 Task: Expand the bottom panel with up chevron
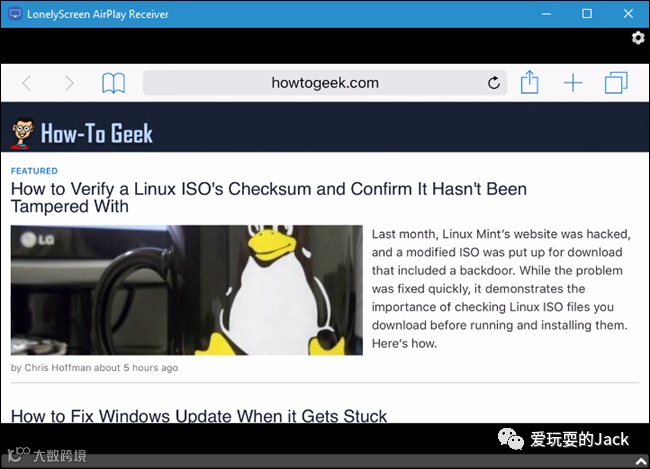pos(641,461)
